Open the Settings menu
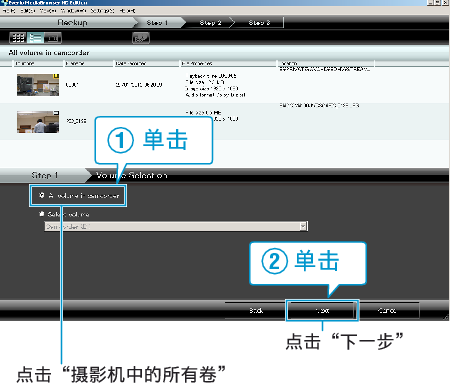The image size is (450, 384). coord(102,11)
